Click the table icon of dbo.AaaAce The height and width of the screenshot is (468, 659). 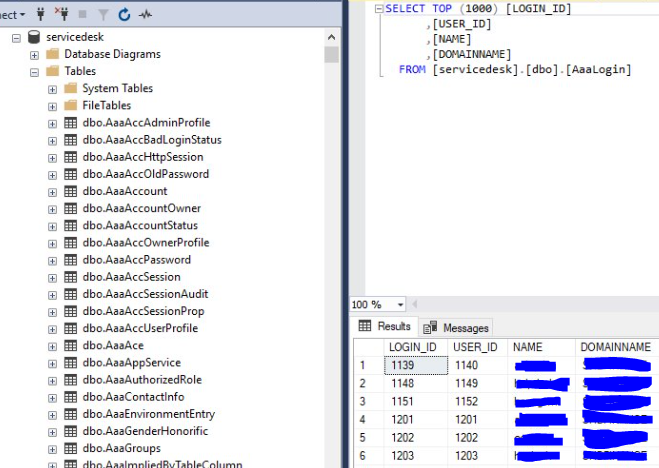71,345
